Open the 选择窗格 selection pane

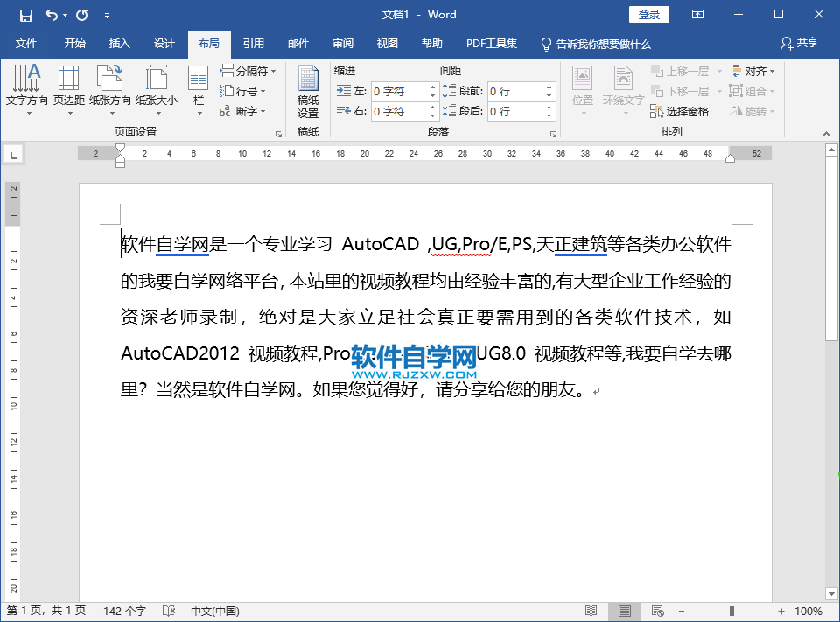click(680, 111)
